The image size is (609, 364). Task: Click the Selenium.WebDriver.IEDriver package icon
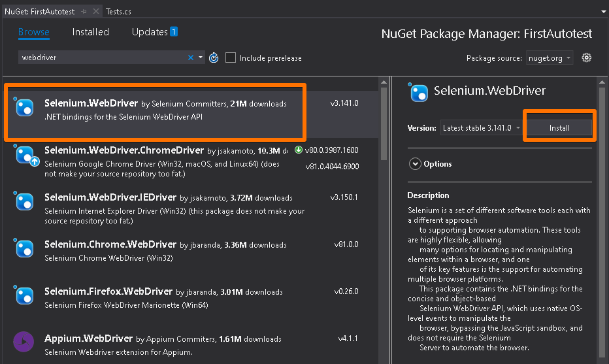[24, 201]
